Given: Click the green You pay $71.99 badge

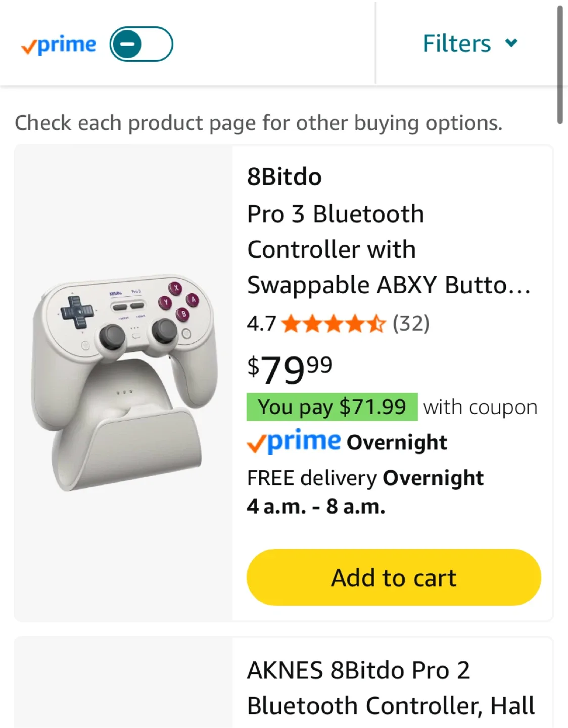Looking at the screenshot, I should click(332, 407).
